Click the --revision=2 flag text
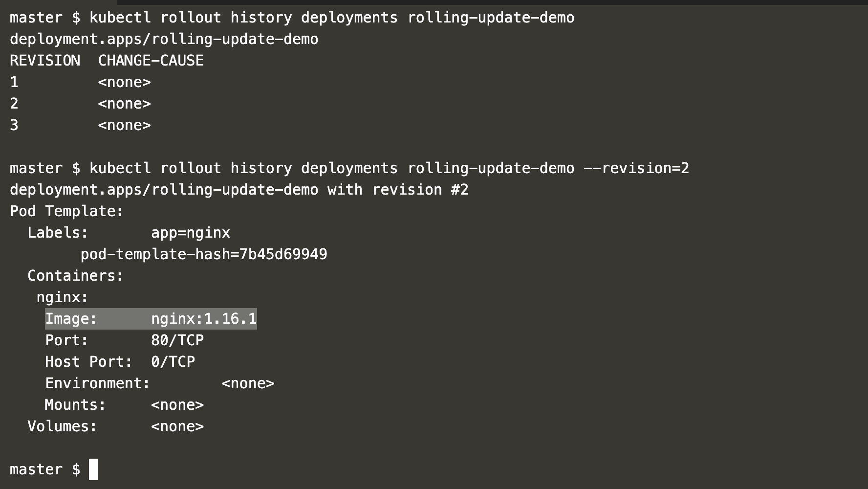868x489 pixels. tap(636, 168)
